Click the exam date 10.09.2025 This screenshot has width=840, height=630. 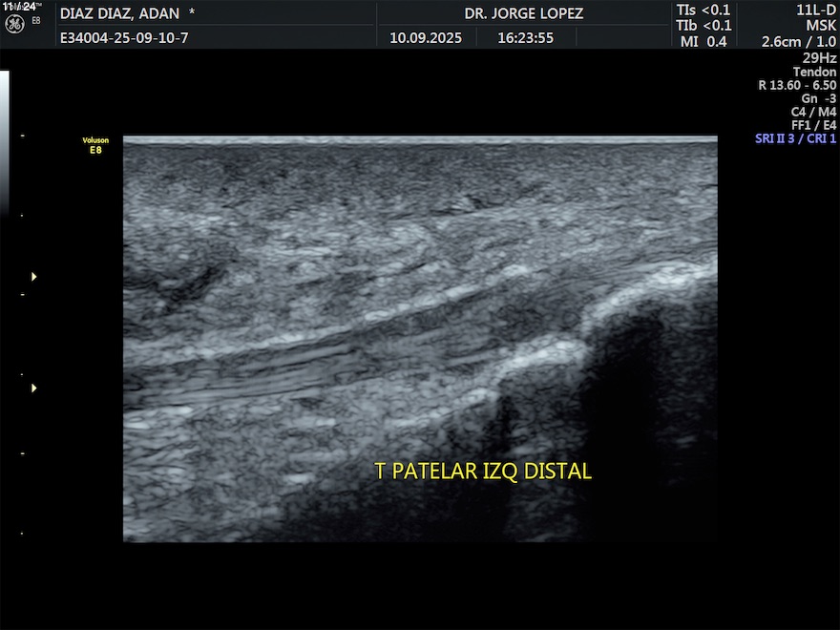click(426, 39)
